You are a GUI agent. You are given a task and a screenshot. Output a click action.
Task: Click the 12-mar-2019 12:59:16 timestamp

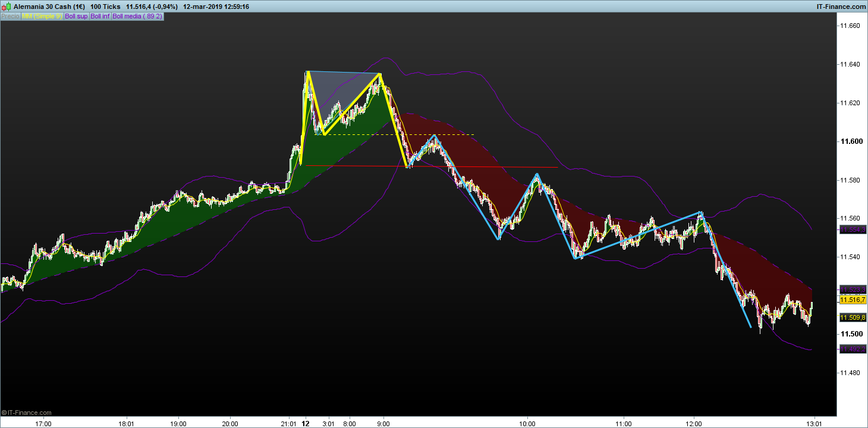(216, 7)
